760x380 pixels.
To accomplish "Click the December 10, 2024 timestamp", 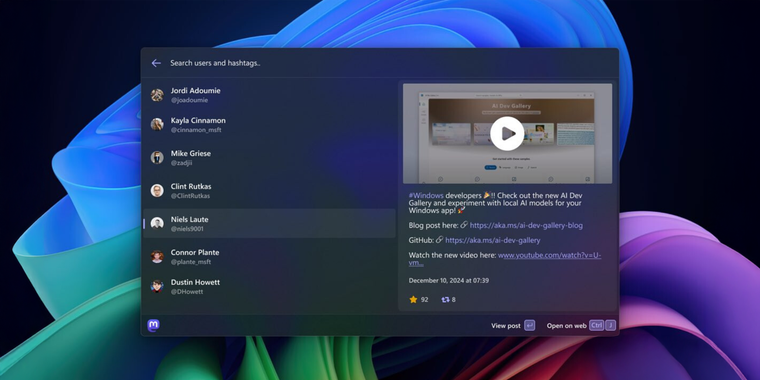I will pos(448,280).
